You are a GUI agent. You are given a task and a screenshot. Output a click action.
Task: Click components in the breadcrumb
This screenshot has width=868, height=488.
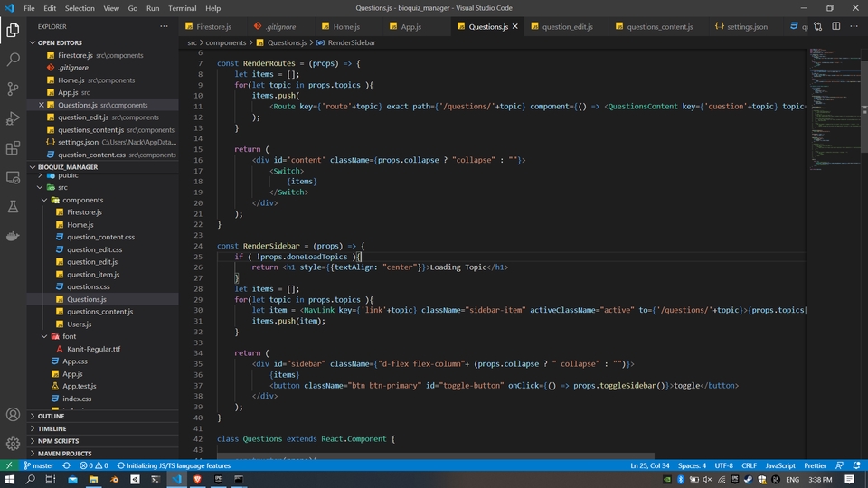pyautogui.click(x=226, y=42)
